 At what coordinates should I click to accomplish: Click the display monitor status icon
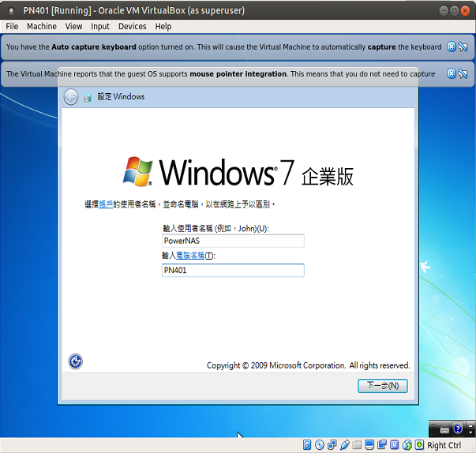369,445
